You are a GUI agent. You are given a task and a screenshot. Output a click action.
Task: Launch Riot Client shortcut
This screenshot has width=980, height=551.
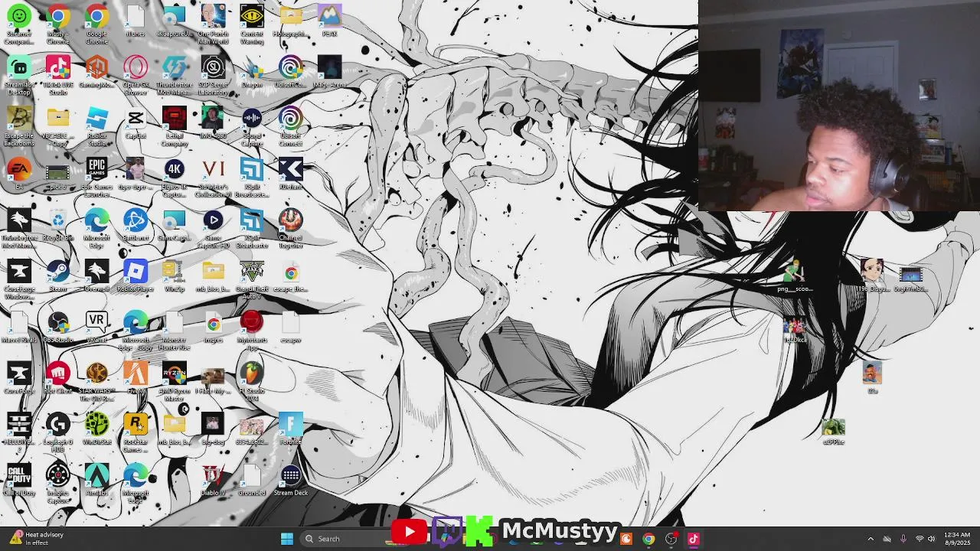pos(57,379)
